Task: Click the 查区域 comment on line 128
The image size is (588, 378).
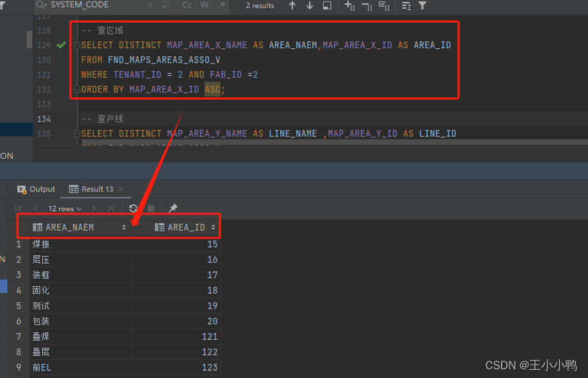Action: coord(110,30)
